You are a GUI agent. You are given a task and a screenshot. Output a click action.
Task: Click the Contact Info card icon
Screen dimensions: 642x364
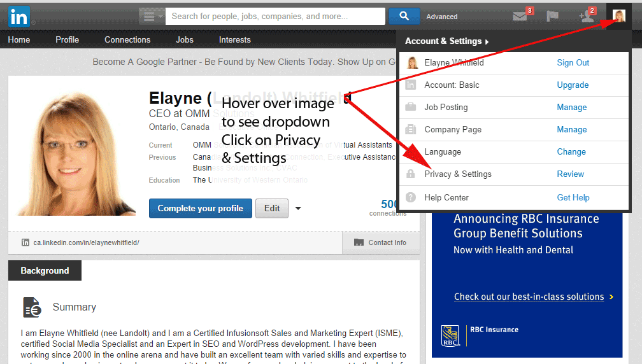359,242
